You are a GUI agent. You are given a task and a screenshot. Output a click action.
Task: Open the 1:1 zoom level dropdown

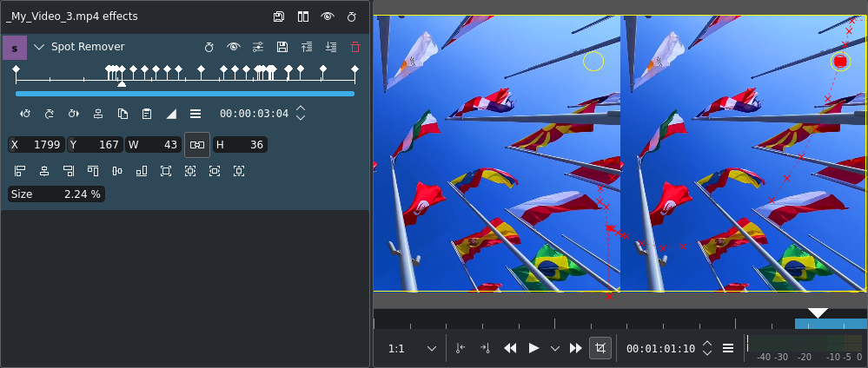[x=413, y=348]
